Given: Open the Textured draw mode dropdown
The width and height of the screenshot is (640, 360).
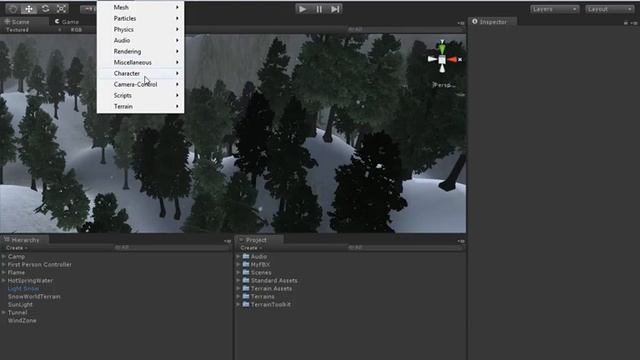Looking at the screenshot, I should [32, 30].
